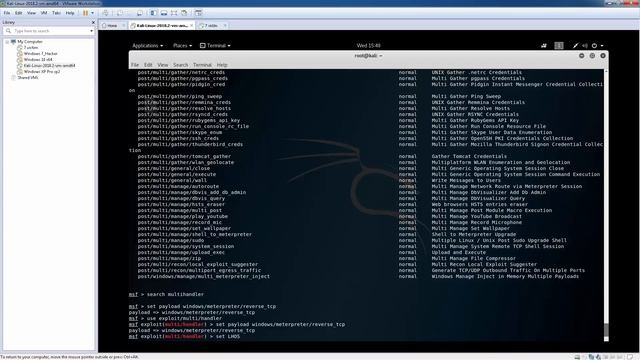Viewport: 640px width, 360px height.
Task: Toggle thumbnail bar view icon
Action: pos(164,13)
